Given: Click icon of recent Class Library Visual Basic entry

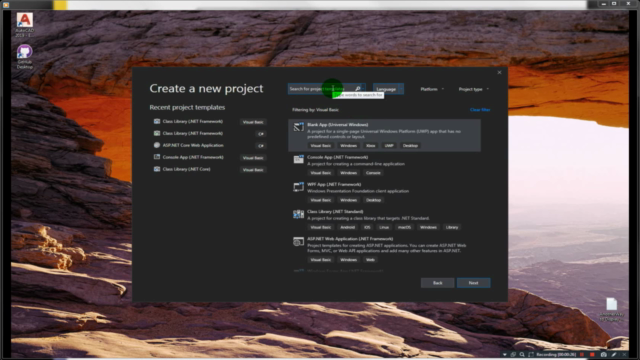Looking at the screenshot, I should (x=157, y=121).
